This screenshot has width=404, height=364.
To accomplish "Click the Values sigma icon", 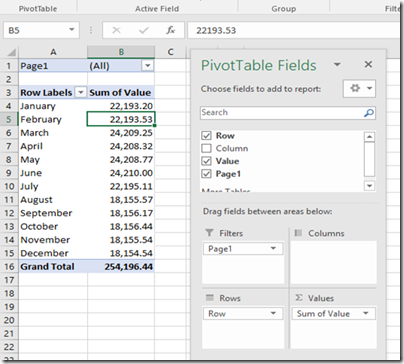I will pyautogui.click(x=299, y=298).
